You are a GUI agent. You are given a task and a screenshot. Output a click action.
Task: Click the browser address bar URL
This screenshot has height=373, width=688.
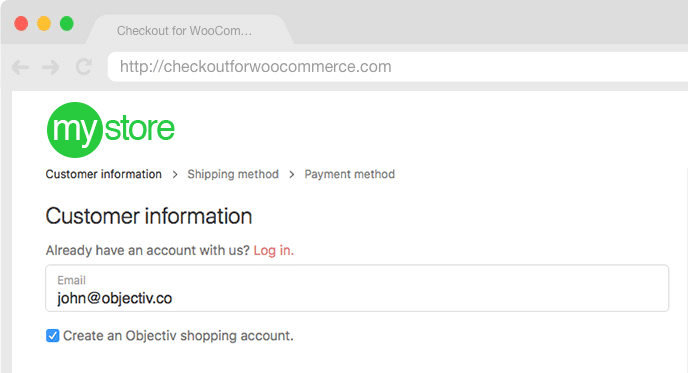[255, 67]
